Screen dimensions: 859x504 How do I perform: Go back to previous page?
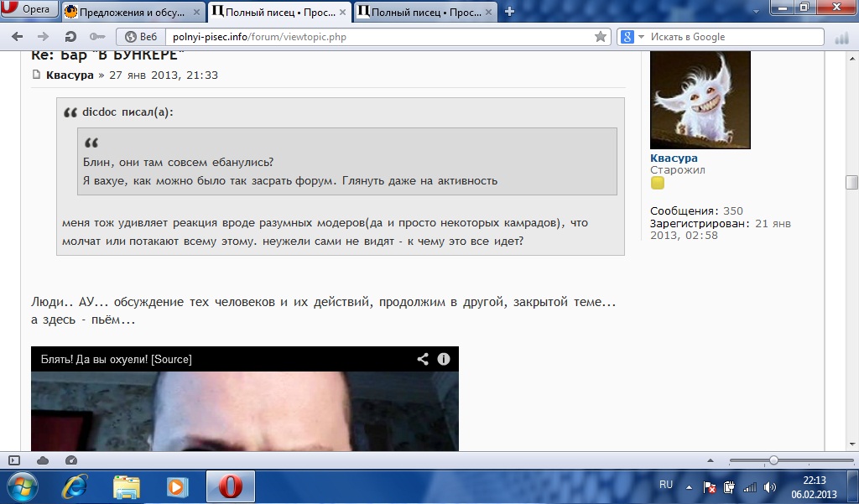coord(18,37)
